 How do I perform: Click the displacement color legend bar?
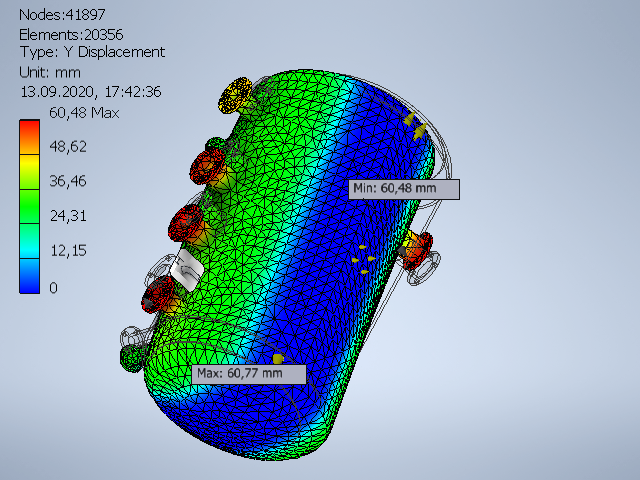point(29,207)
